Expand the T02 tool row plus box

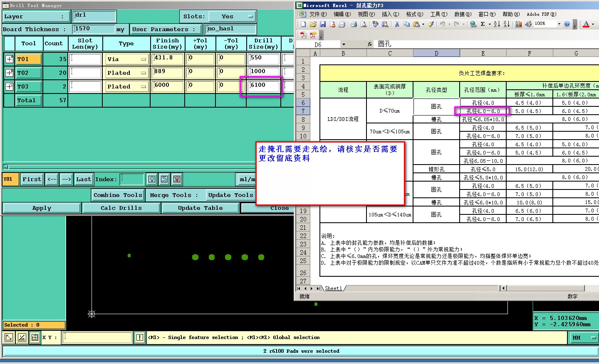(9, 73)
